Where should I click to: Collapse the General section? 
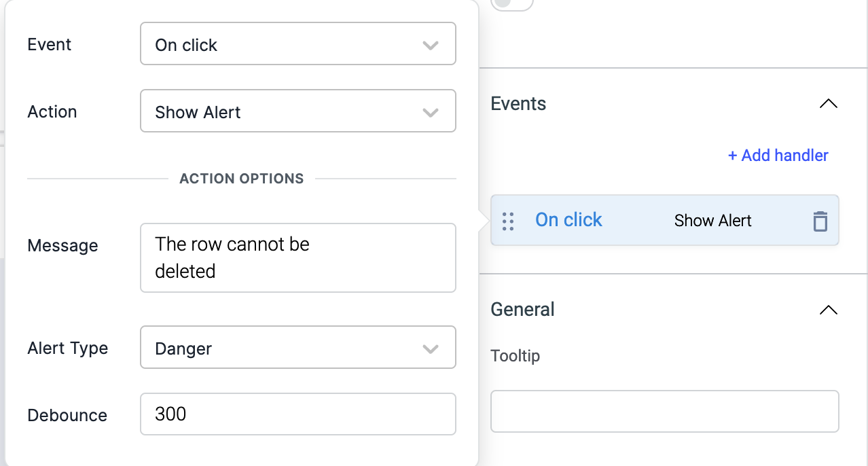pos(828,310)
